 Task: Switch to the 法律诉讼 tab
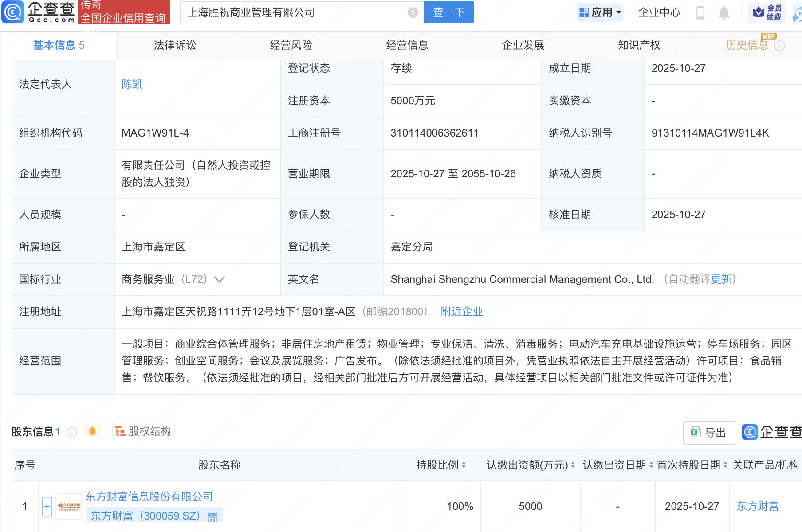point(175,45)
